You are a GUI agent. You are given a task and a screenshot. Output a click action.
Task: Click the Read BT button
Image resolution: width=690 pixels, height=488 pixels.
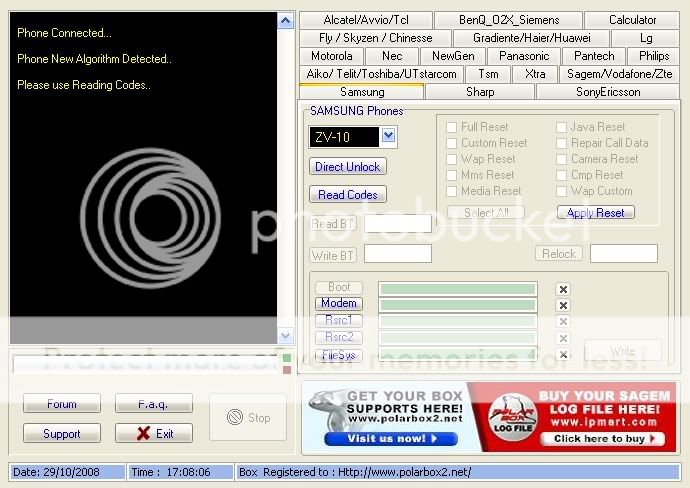[x=333, y=224]
